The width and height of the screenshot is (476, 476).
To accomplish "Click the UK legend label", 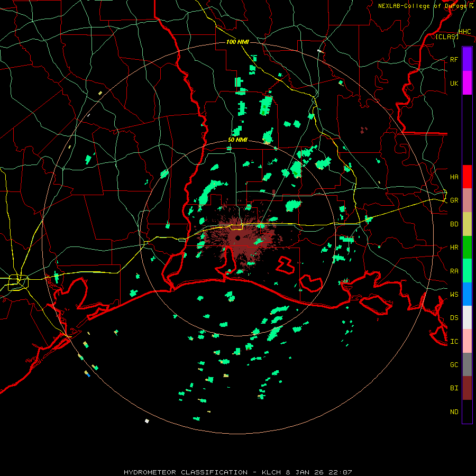I will (x=454, y=83).
